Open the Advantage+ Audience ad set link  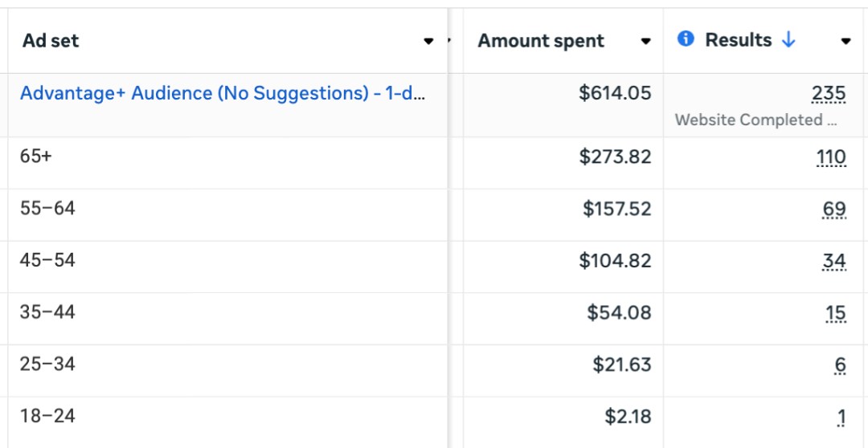(x=223, y=93)
